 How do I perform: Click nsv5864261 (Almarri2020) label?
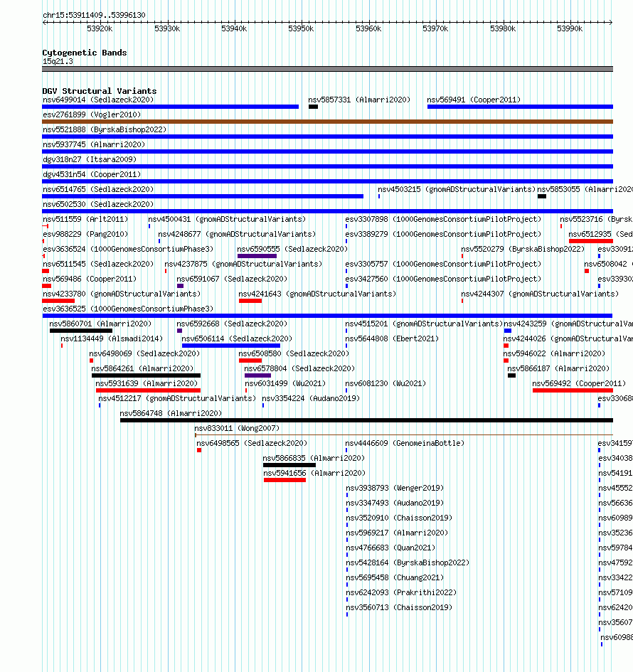point(142,368)
